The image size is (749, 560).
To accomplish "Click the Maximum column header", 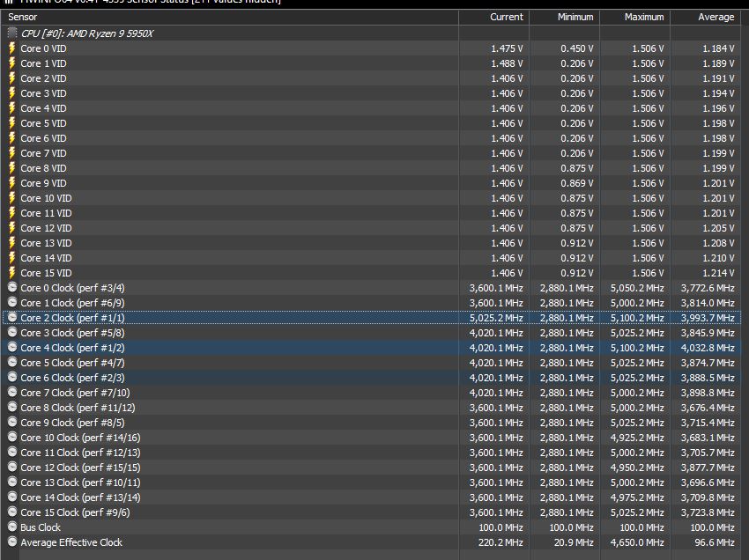I will pos(634,17).
